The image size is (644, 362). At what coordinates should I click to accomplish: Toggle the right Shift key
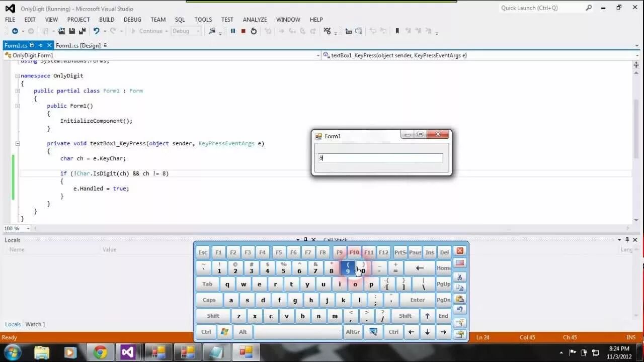point(405,316)
